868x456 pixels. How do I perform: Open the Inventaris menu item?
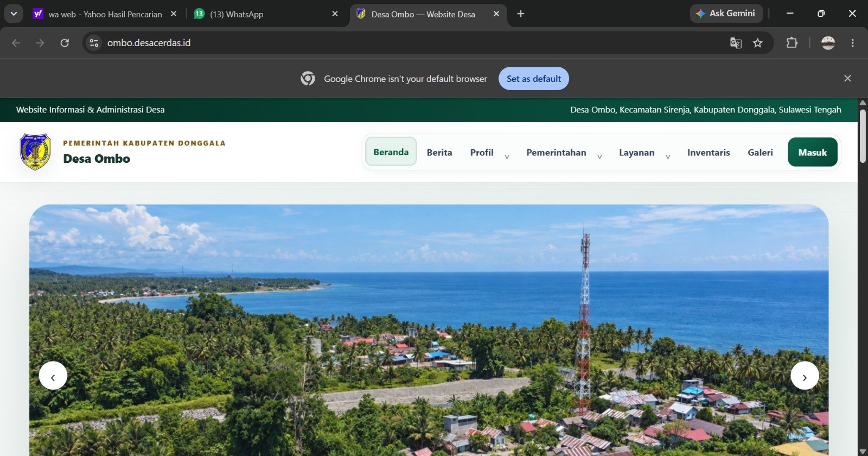pos(709,153)
